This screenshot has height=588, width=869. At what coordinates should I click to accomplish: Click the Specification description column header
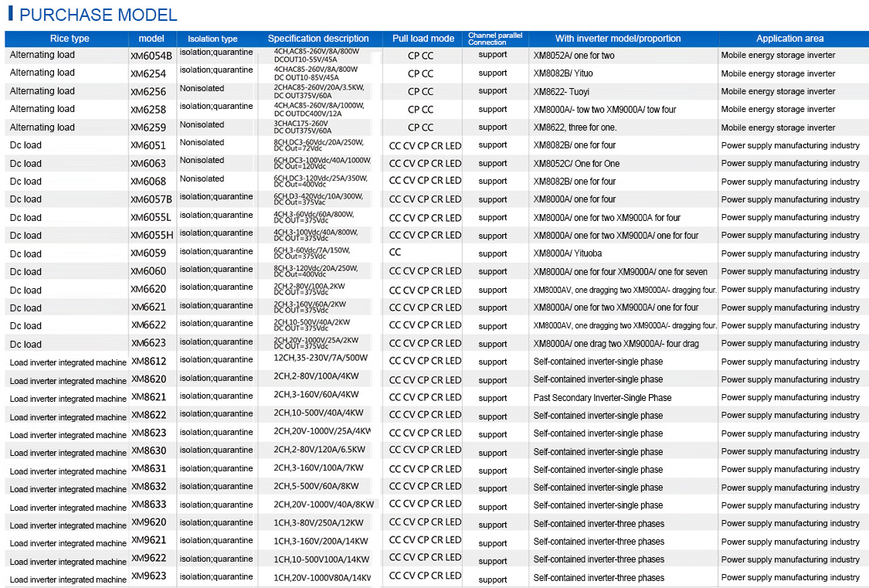click(x=318, y=39)
